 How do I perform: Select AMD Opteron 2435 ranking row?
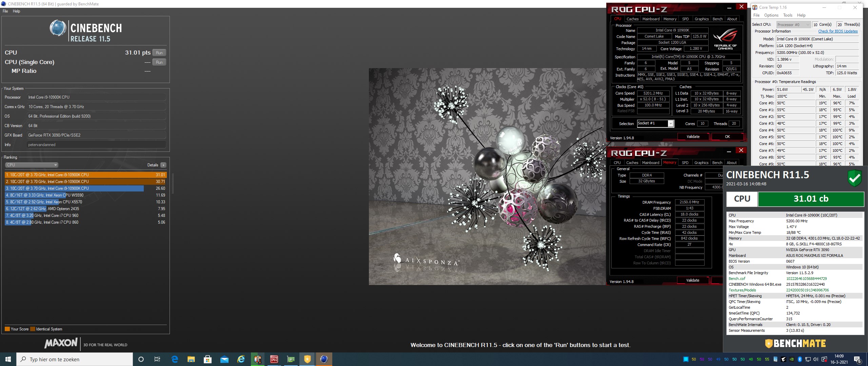pyautogui.click(x=85, y=209)
